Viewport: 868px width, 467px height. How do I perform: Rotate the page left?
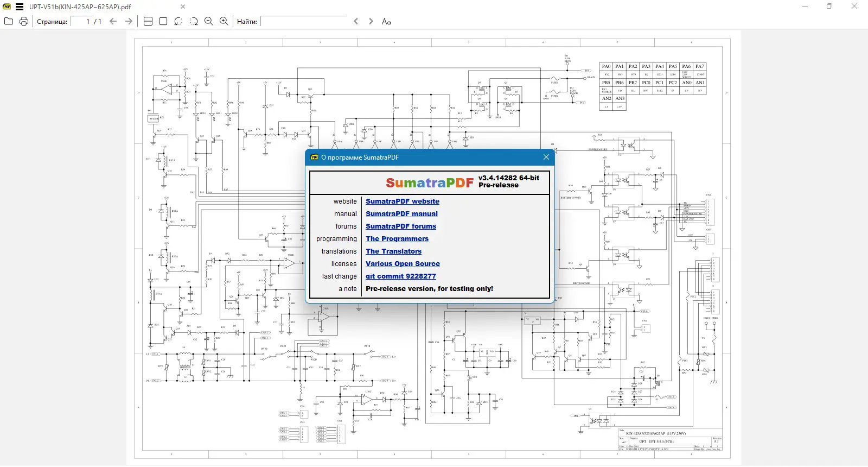coord(178,21)
